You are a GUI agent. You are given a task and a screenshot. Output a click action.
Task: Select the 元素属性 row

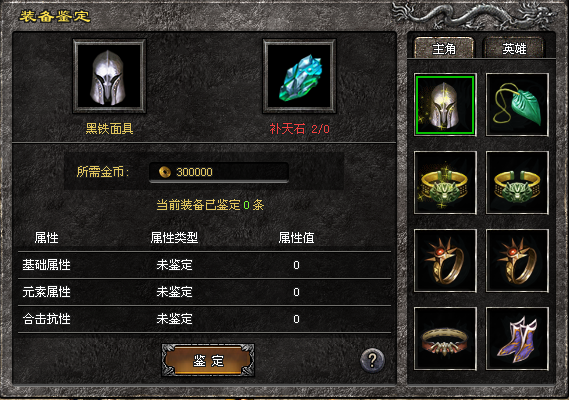click(x=204, y=292)
